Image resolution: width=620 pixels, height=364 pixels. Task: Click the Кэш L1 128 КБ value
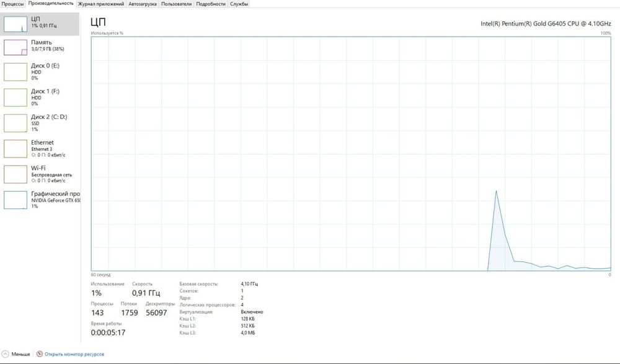(x=248, y=319)
